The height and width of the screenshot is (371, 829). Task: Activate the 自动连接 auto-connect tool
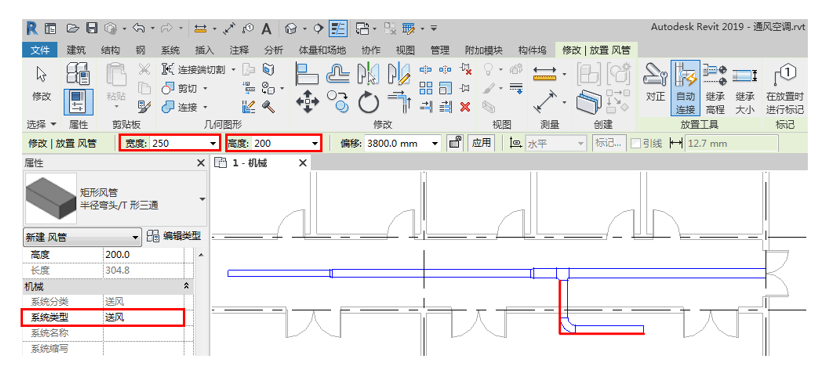(x=685, y=88)
